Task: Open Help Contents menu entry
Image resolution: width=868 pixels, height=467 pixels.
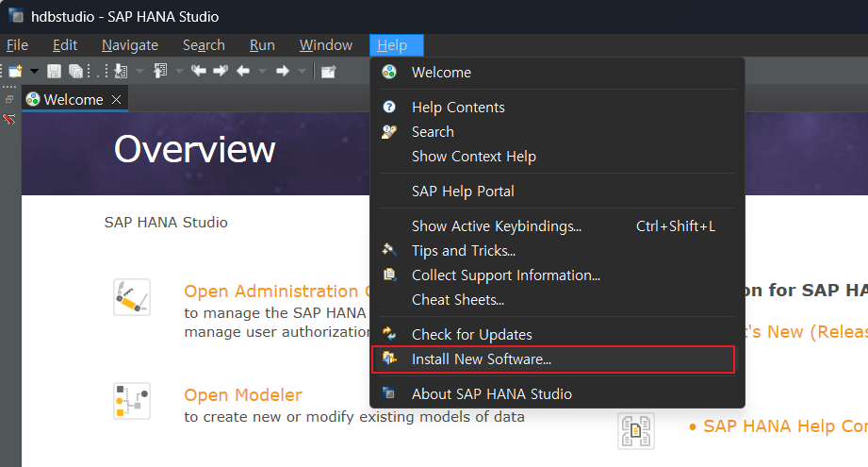Action: pyautogui.click(x=557, y=107)
